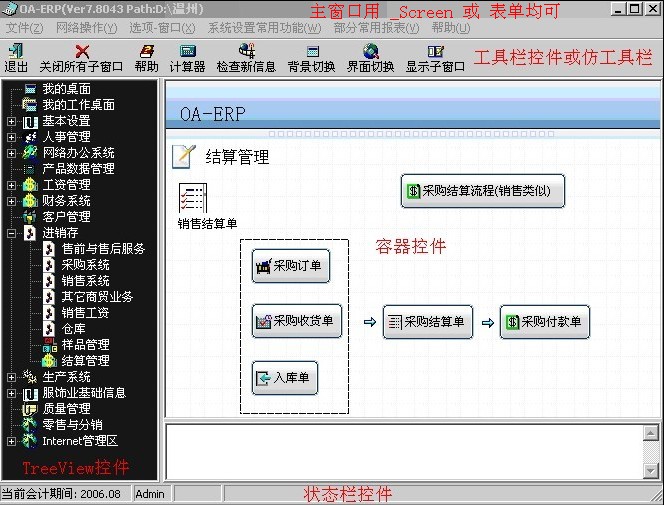This screenshot has width=664, height=505.
Task: Select 仓库 in the tree
Action: pyautogui.click(x=74, y=329)
